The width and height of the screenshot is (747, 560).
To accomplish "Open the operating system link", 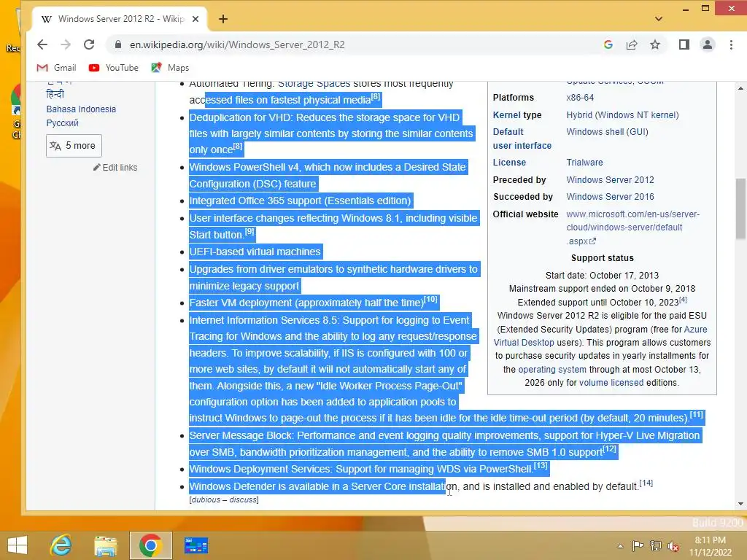I will click(x=551, y=370).
